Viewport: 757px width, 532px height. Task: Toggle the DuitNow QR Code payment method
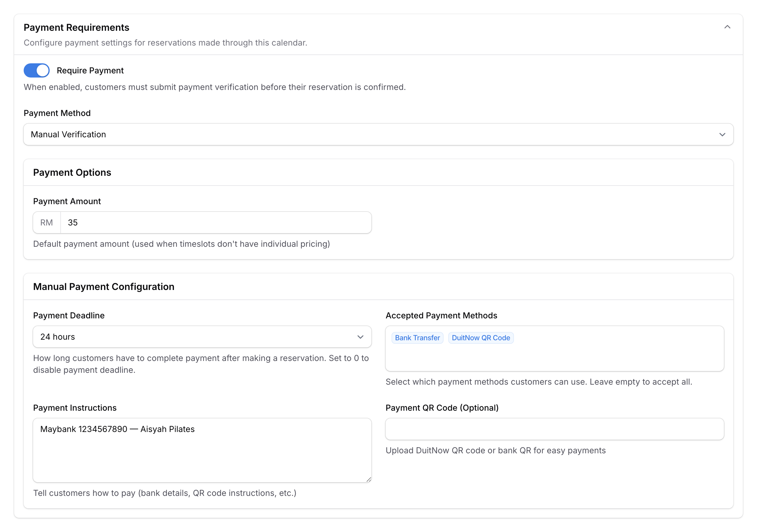pos(481,338)
